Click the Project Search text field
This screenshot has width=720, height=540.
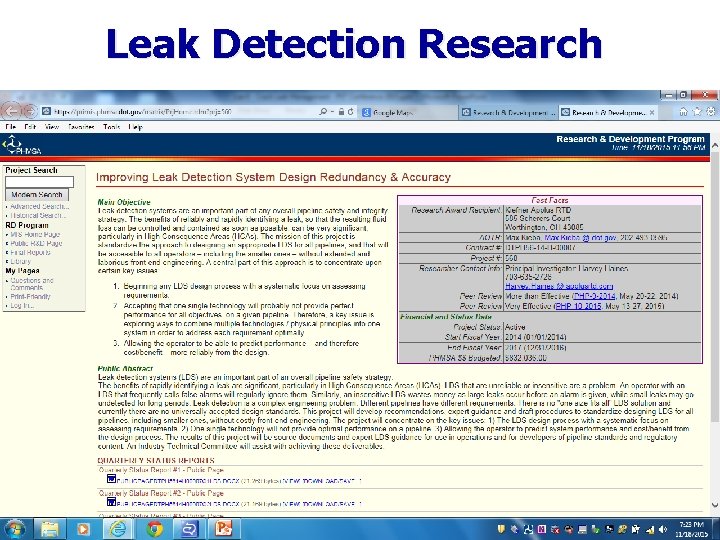point(39,182)
